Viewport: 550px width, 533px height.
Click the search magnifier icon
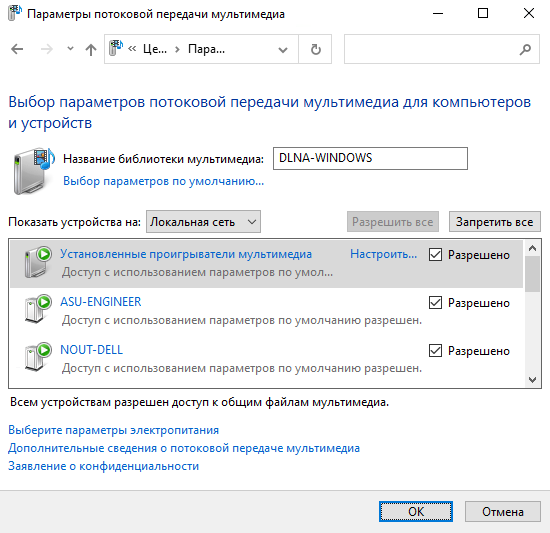(x=525, y=49)
